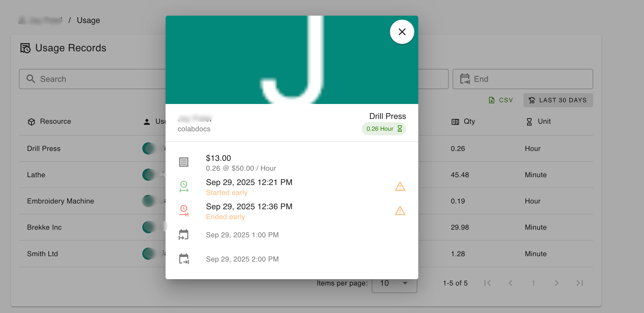Open the End date picker field
Viewport: 644px width, 313px height.
[x=523, y=79]
